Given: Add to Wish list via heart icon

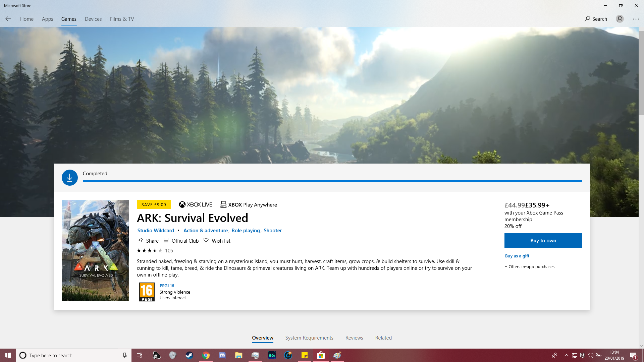Looking at the screenshot, I should pyautogui.click(x=206, y=240).
